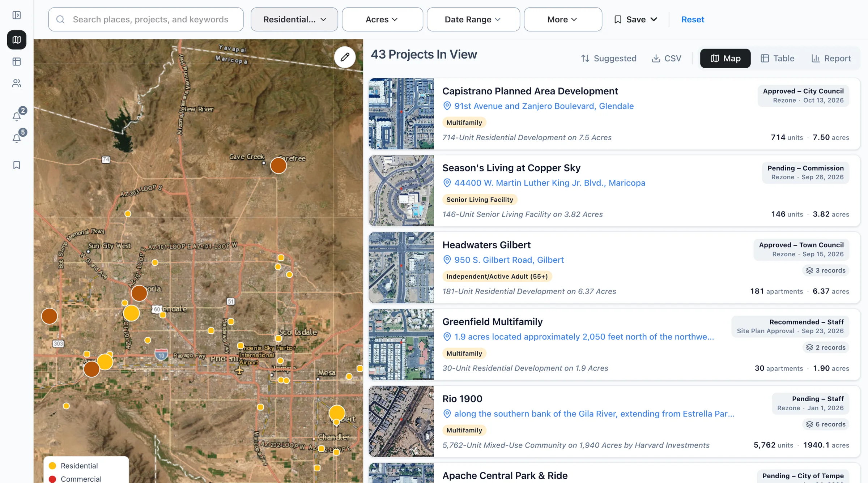
Task: Open the Date Range dropdown
Action: (473, 20)
